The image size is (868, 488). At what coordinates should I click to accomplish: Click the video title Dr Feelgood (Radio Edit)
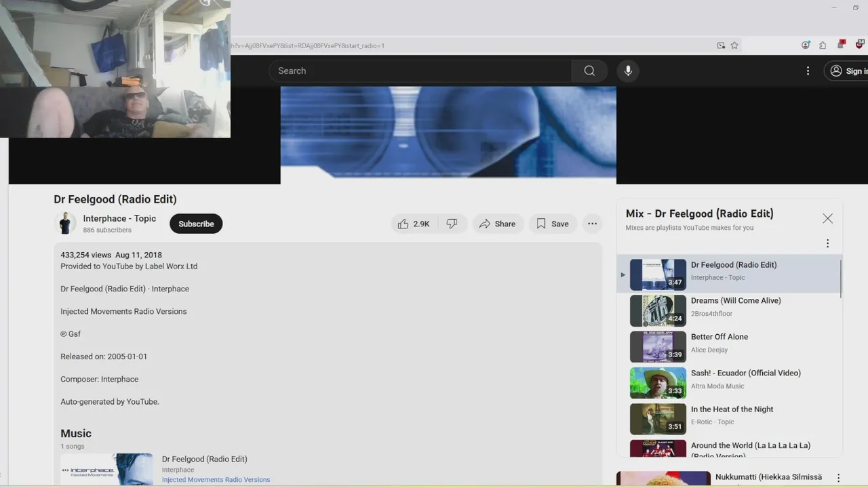tap(115, 199)
